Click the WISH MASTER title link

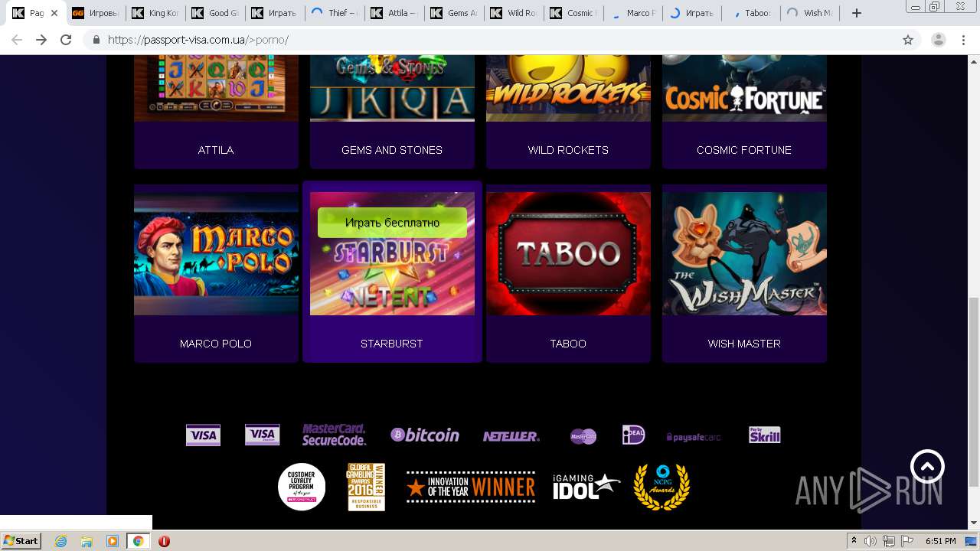[744, 344]
